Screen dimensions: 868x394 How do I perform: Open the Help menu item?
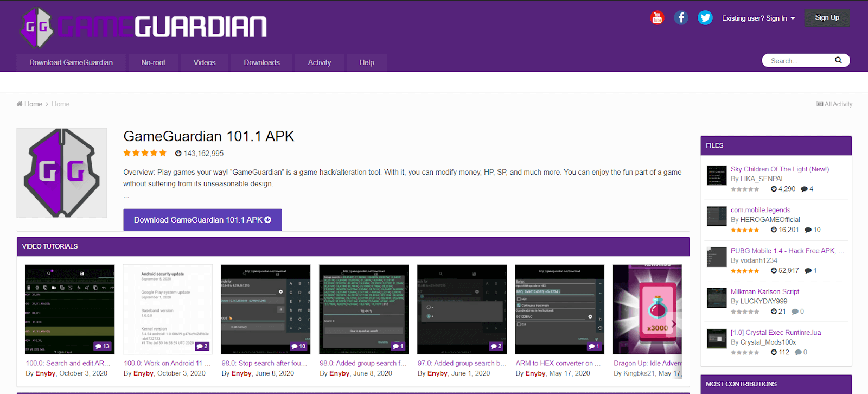(367, 62)
